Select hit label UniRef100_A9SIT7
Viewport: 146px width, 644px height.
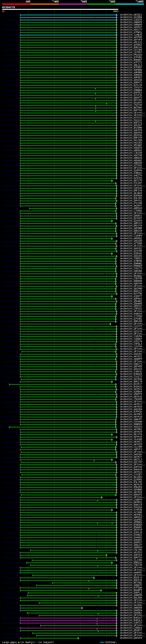(131, 30)
